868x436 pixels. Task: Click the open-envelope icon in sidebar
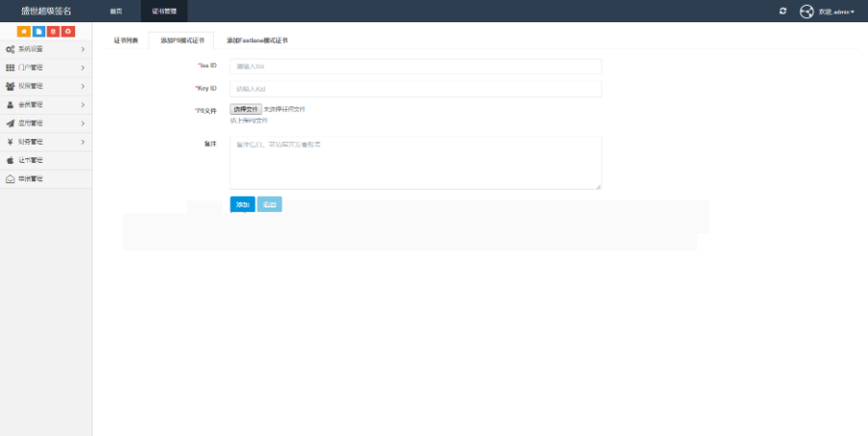click(10, 179)
